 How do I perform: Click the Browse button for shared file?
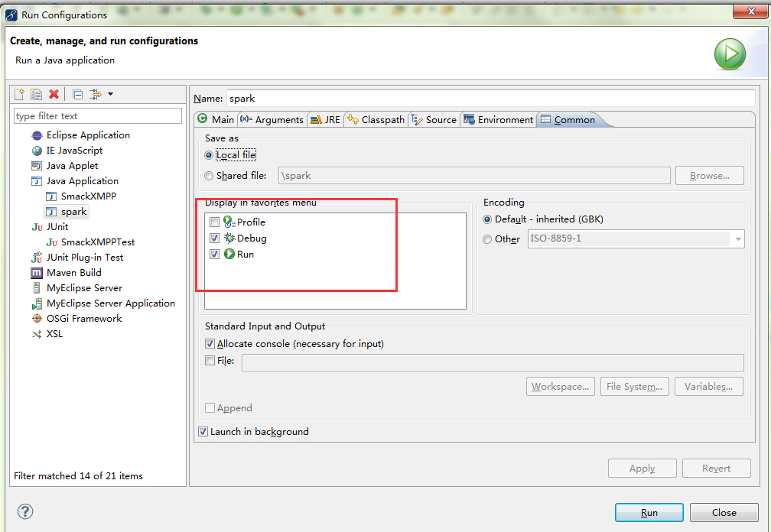[x=710, y=176]
